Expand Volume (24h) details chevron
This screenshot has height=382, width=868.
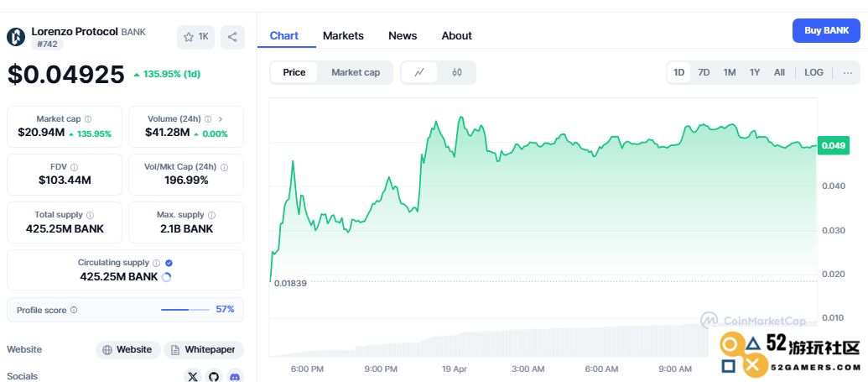[221, 119]
